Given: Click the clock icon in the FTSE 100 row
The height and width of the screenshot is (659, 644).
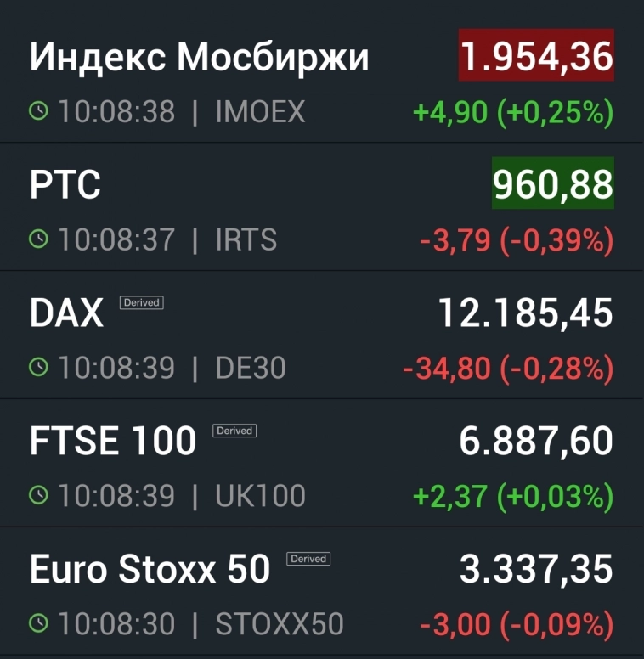Looking at the screenshot, I should point(39,496).
